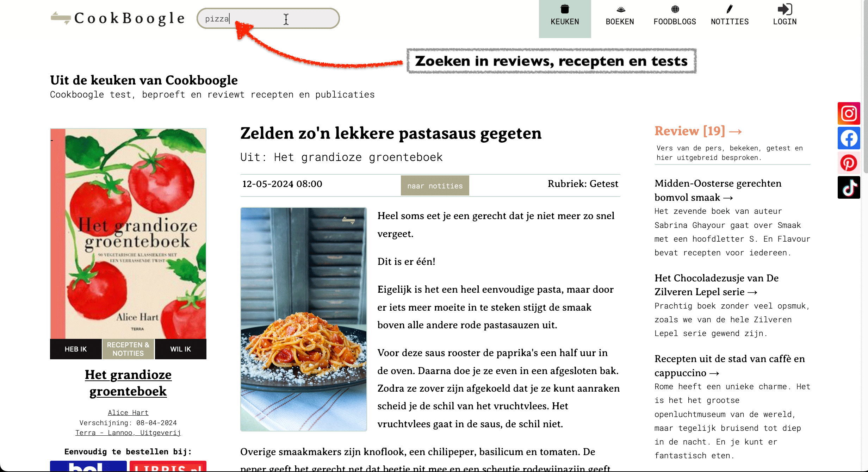The height and width of the screenshot is (472, 868).
Task: Click the pasta dish photo thumbnail
Action: 304,319
